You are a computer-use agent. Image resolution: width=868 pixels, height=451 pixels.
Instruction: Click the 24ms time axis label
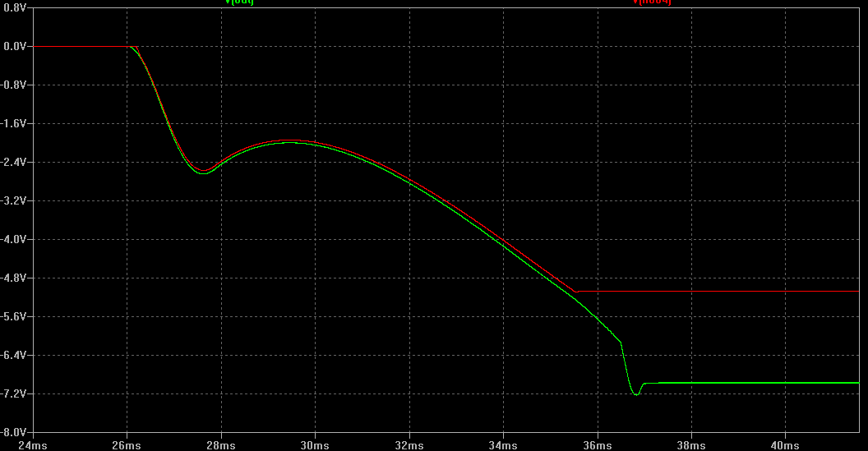33,445
